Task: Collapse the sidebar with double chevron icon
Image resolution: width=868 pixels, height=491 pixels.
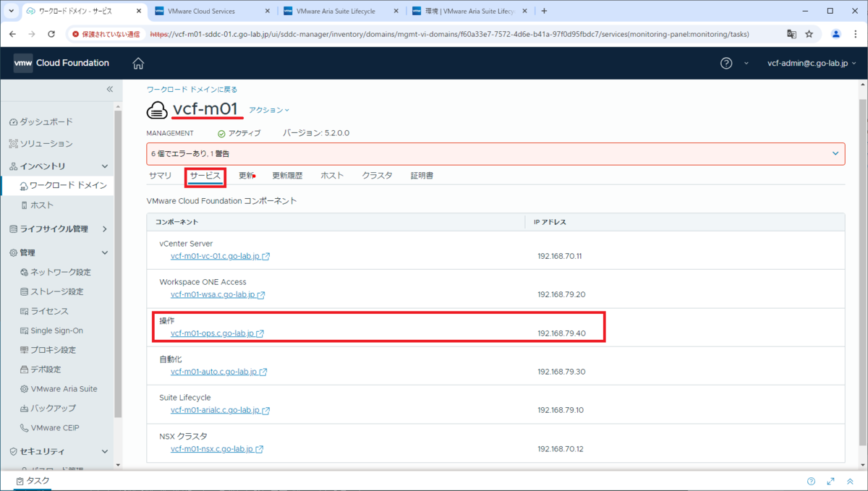Action: pyautogui.click(x=110, y=89)
